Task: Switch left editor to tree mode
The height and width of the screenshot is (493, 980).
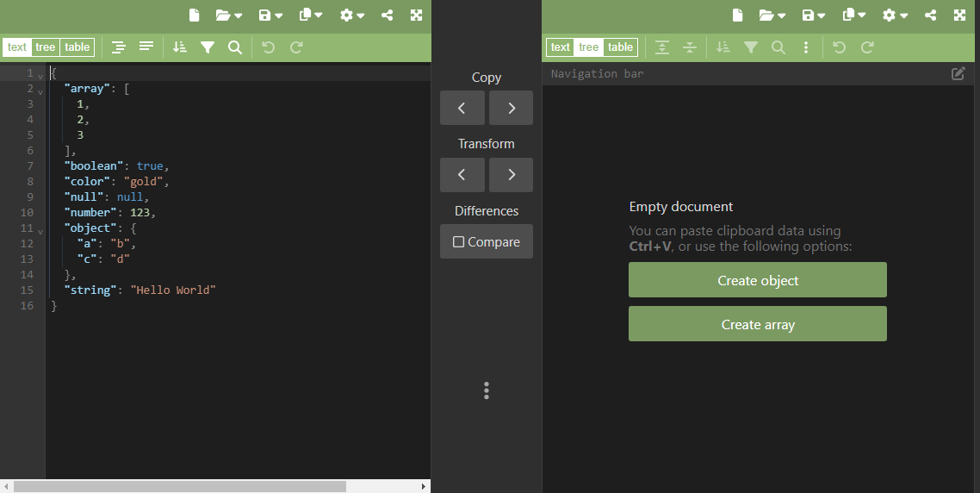Action: [x=45, y=47]
